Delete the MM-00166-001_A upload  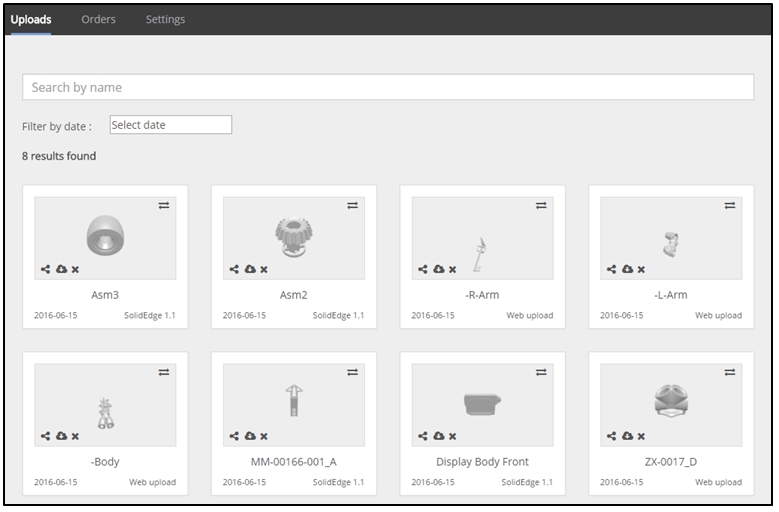[264, 437]
